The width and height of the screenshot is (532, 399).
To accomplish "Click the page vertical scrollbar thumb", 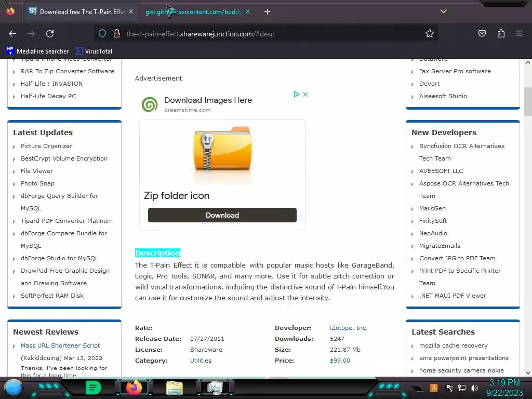I will pos(528,102).
